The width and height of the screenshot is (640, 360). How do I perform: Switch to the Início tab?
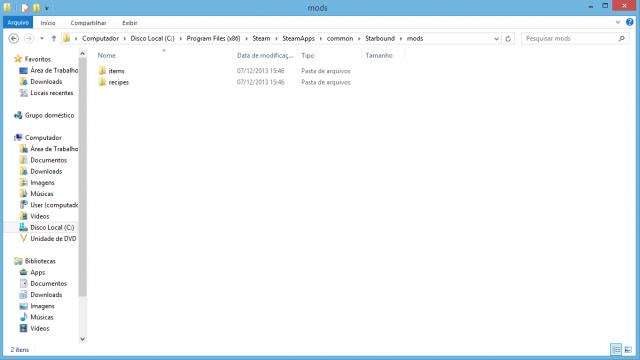tap(48, 23)
